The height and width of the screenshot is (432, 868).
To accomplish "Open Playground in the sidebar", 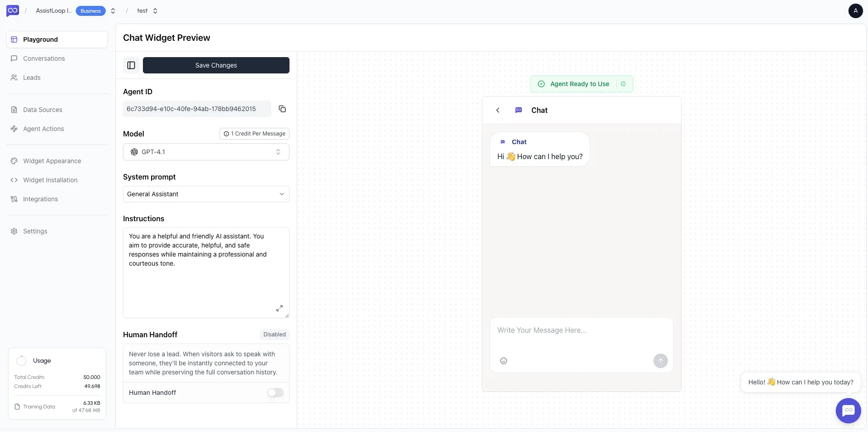I will click(x=57, y=39).
